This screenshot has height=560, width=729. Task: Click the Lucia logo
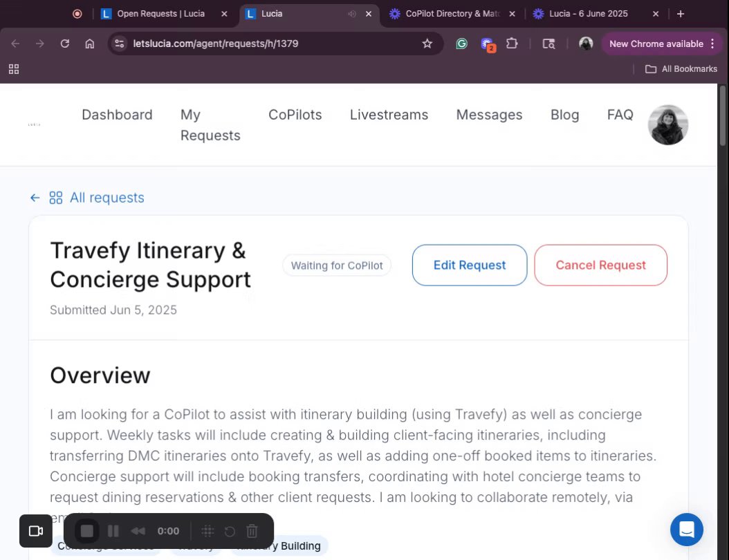(x=35, y=124)
